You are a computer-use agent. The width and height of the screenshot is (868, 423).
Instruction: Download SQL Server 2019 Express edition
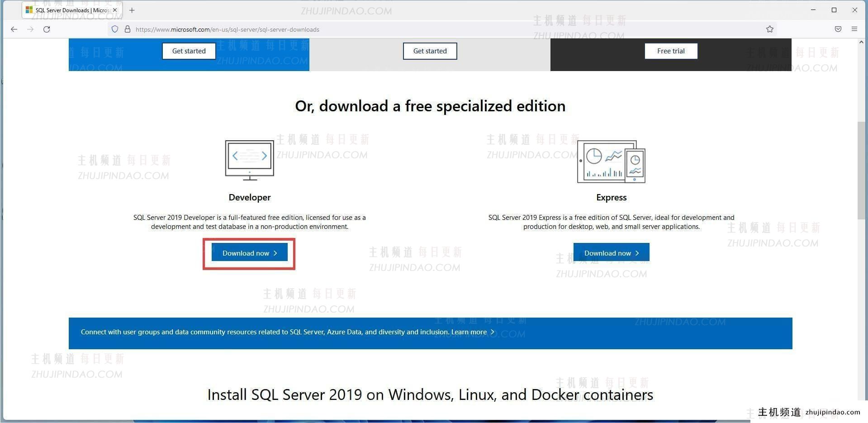pos(611,252)
